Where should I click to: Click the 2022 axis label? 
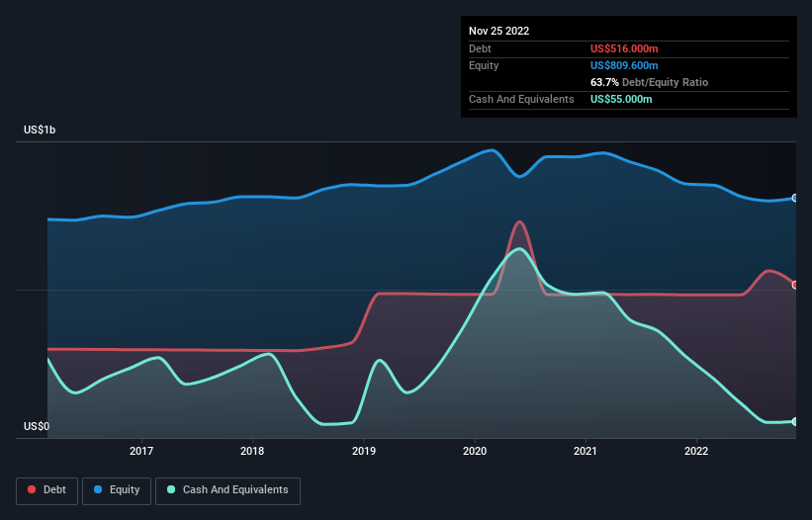[x=696, y=451]
